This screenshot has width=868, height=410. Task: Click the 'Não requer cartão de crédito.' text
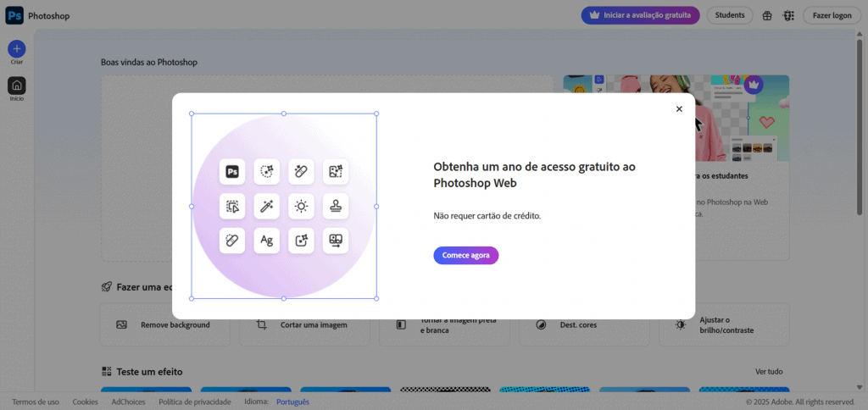click(x=487, y=216)
